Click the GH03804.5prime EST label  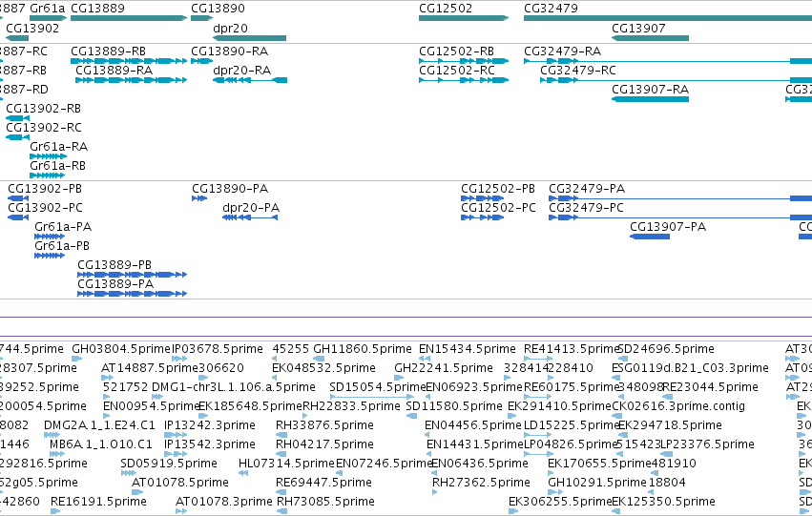(120, 349)
